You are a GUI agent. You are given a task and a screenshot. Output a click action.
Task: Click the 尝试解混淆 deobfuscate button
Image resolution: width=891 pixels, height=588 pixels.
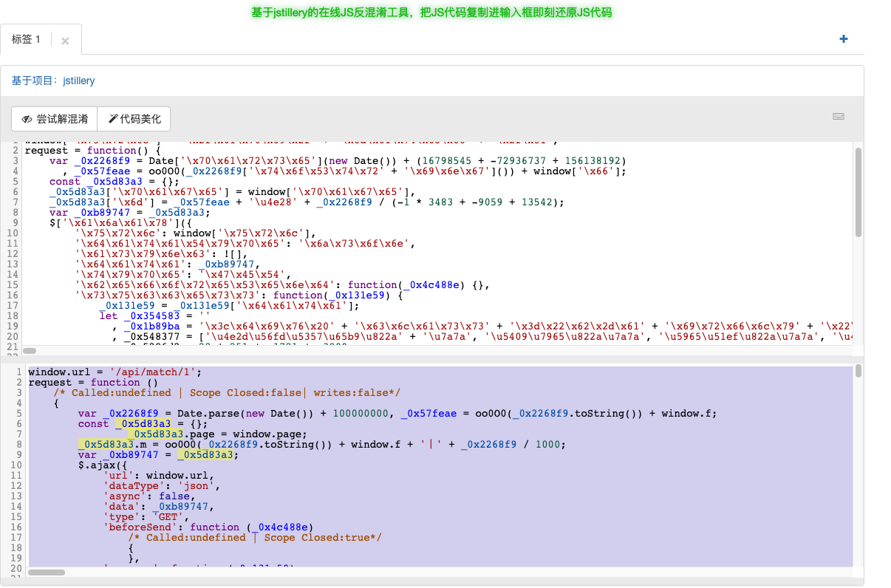55,119
